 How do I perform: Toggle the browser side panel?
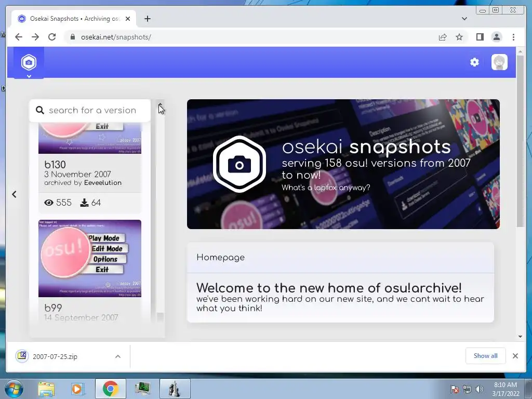(x=480, y=37)
